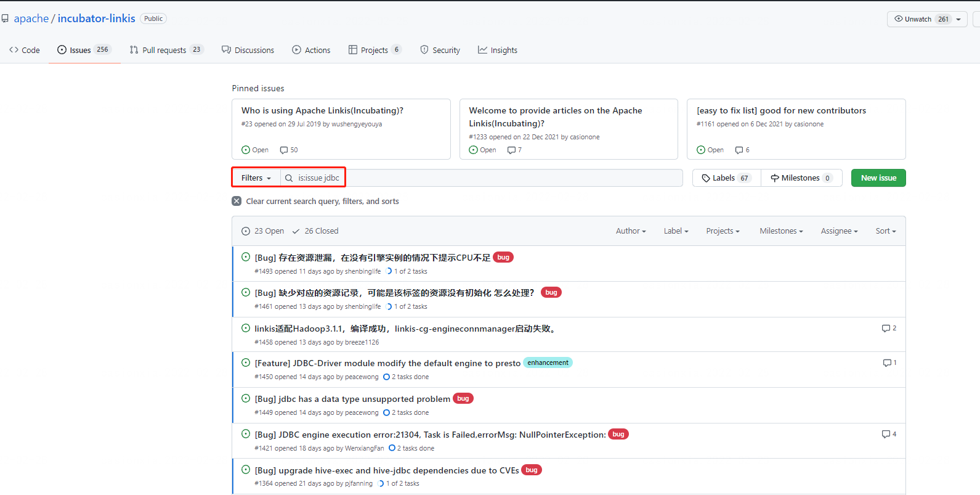Expand the Author filter dropdown
980x495 pixels.
tap(631, 231)
